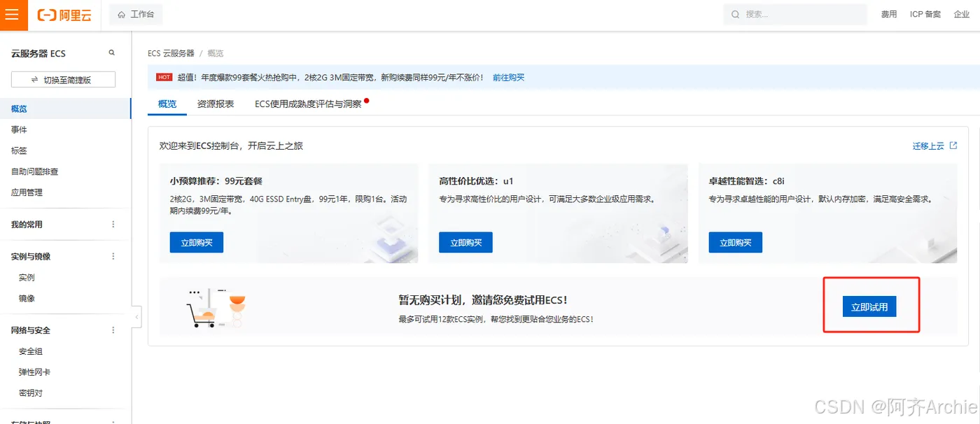
Task: Click 立即购买 for the u1 instance
Action: pos(465,242)
